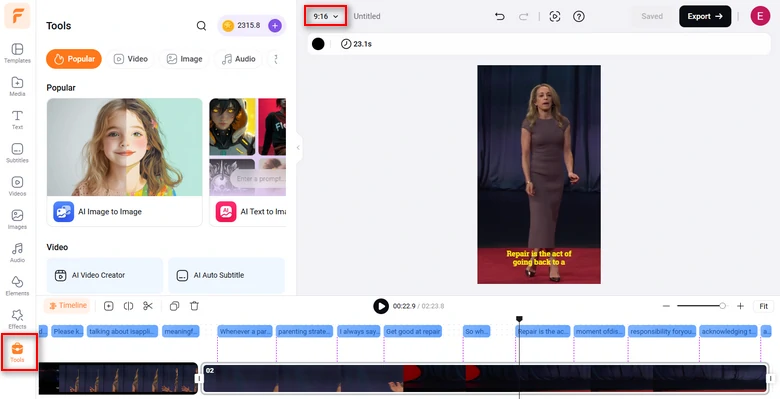Toggle the Timeline view button

68,306
